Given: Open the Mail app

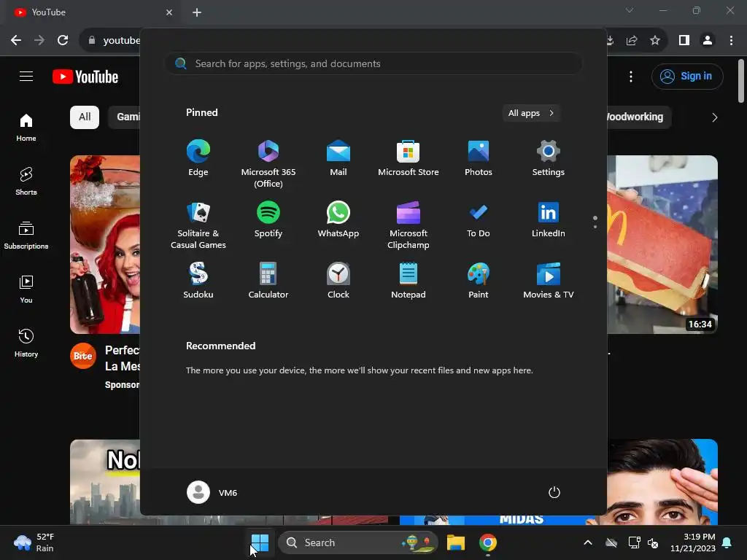Looking at the screenshot, I should point(338,158).
